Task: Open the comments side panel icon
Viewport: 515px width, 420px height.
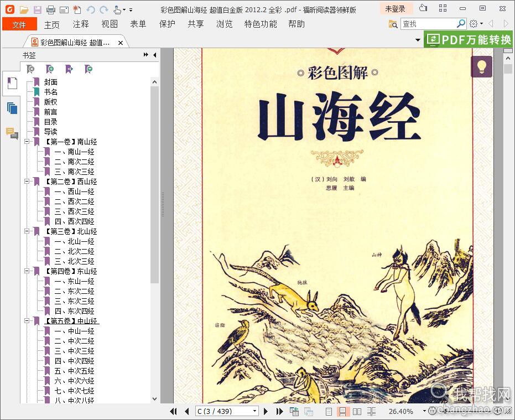Action: [x=12, y=133]
